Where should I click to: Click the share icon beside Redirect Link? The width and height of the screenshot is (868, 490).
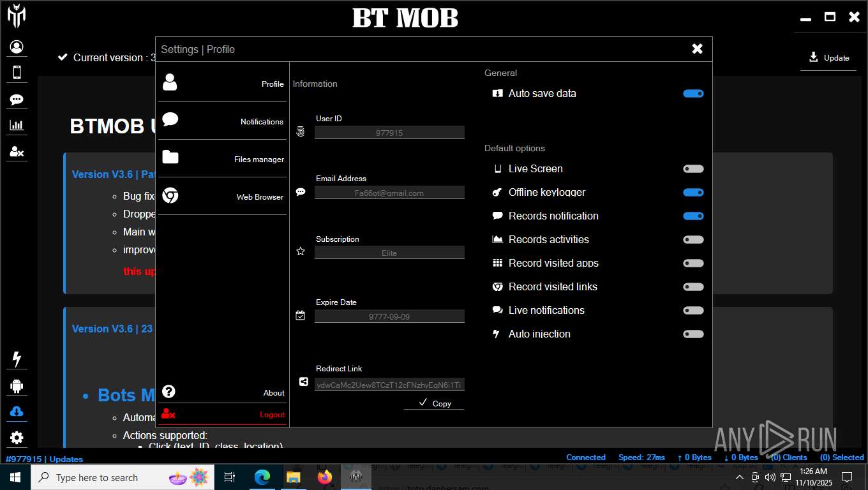coord(304,382)
